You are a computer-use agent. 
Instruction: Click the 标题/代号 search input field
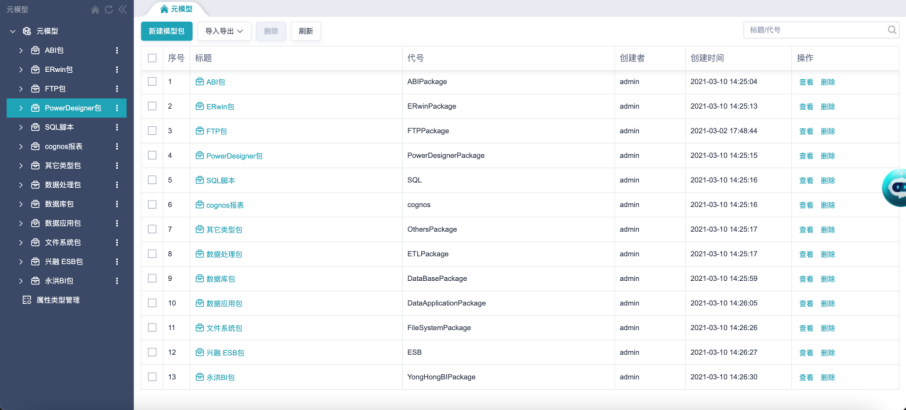click(x=812, y=31)
